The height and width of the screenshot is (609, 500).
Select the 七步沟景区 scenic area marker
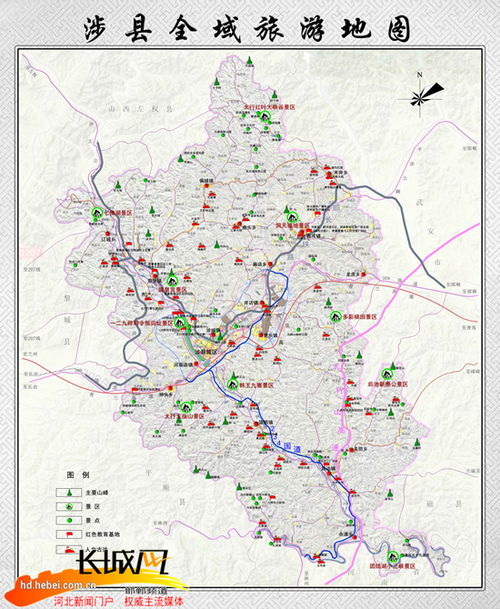(97, 212)
